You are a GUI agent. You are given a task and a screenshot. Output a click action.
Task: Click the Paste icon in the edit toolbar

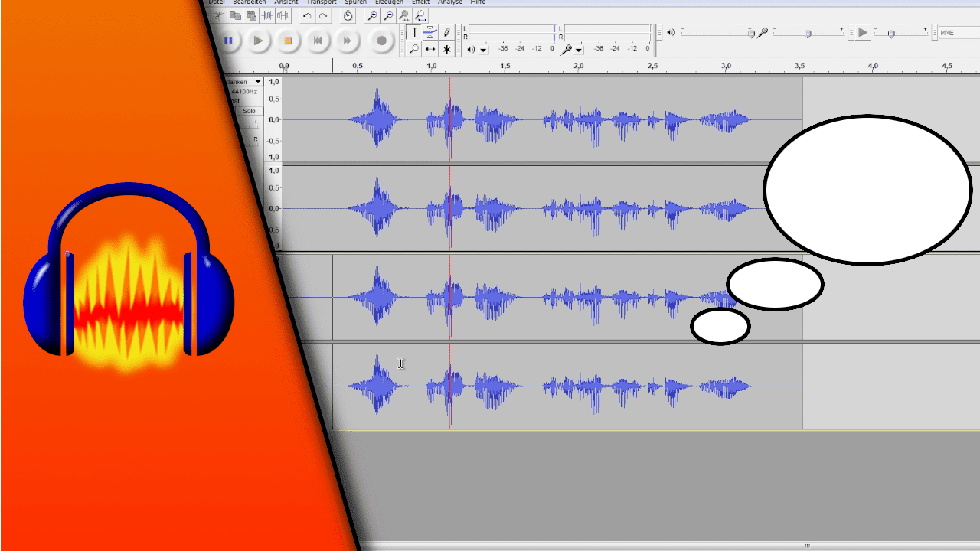tap(251, 15)
